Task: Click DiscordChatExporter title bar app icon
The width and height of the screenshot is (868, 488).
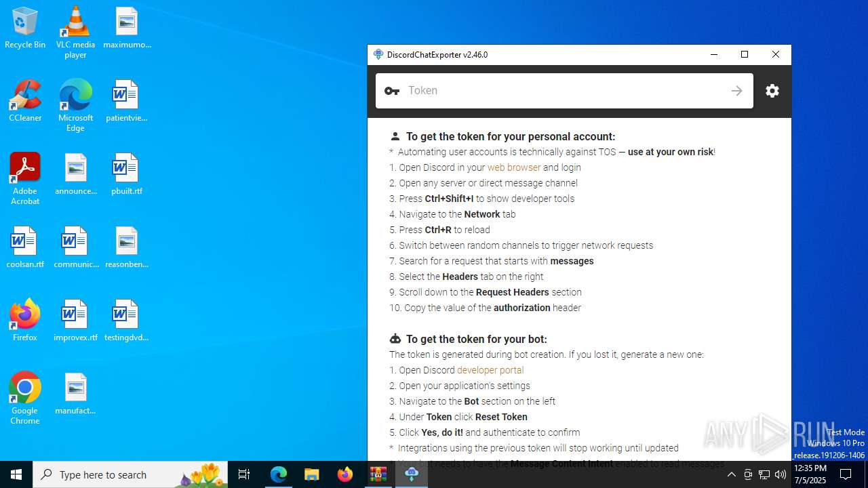Action: [378, 54]
